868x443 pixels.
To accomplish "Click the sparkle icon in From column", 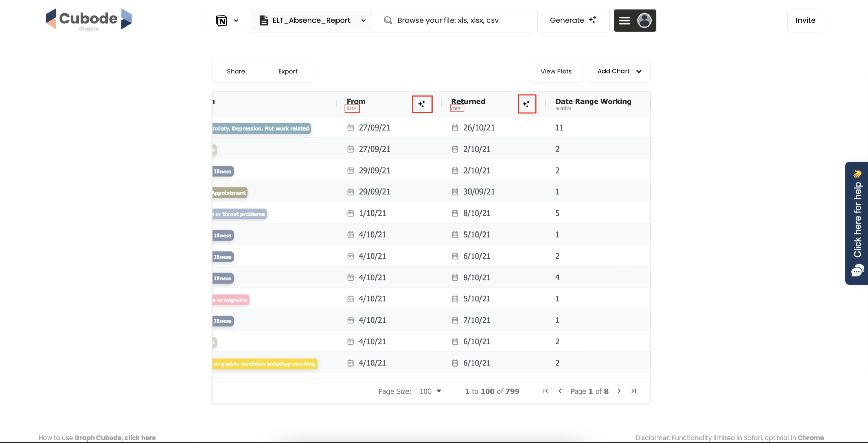I will click(422, 104).
